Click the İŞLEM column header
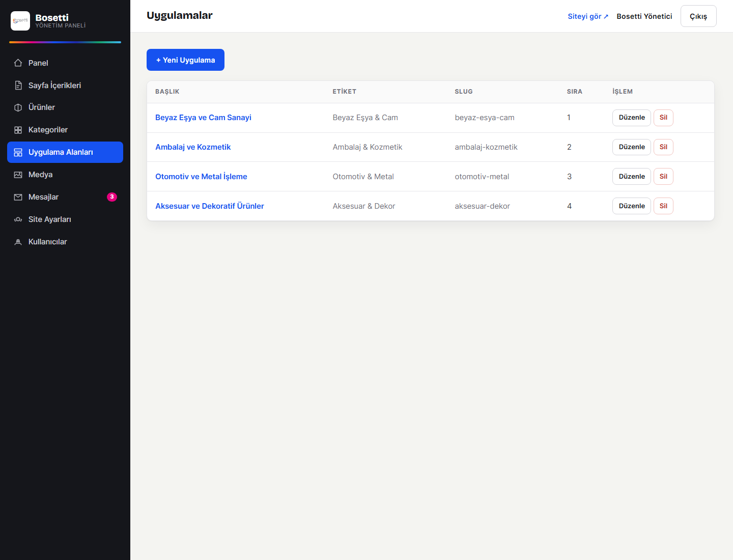The height and width of the screenshot is (560, 733). 623,92
